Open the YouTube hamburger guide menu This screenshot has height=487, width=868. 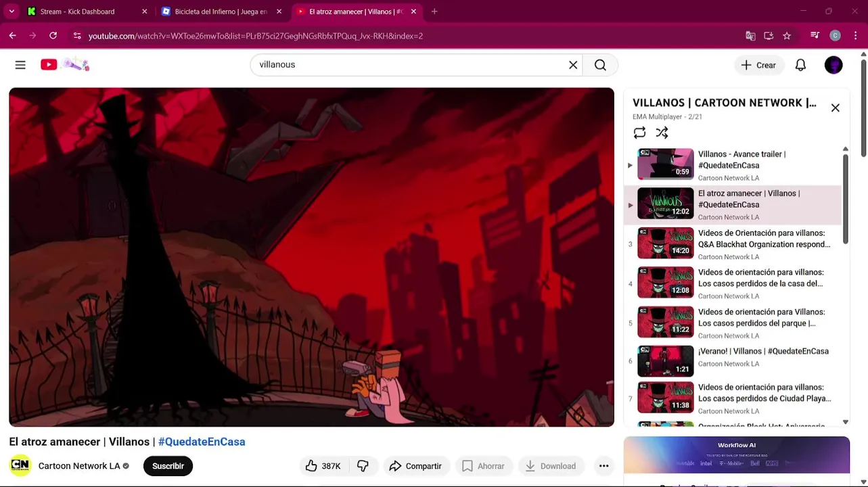[20, 65]
